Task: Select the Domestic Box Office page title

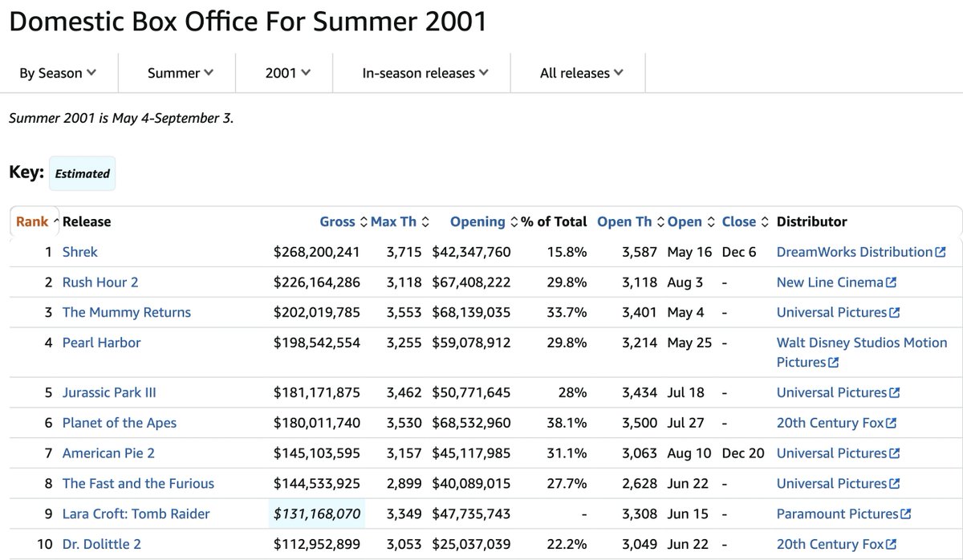Action: (249, 21)
